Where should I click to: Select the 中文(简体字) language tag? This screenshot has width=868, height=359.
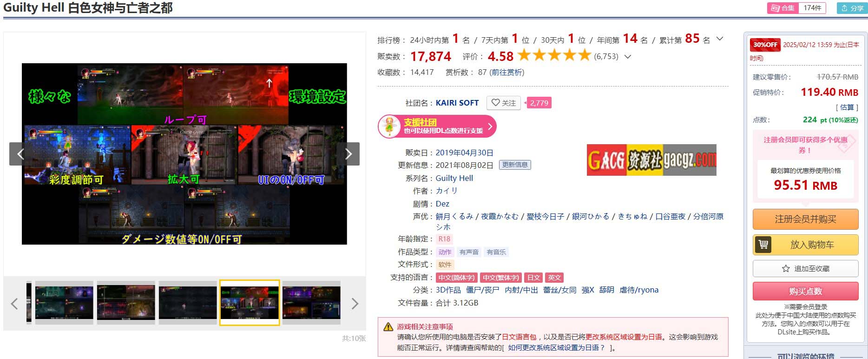[x=456, y=278]
